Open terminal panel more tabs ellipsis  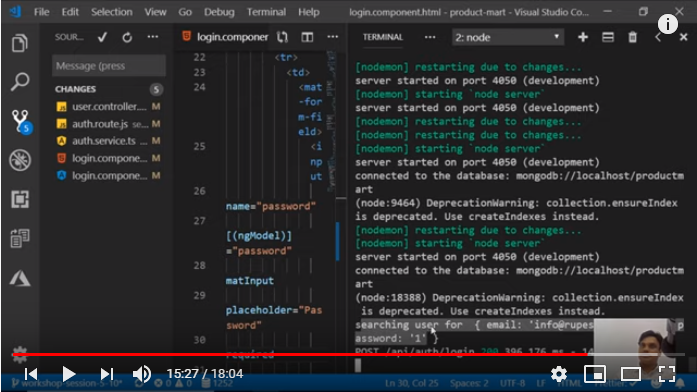pyautogui.click(x=430, y=37)
